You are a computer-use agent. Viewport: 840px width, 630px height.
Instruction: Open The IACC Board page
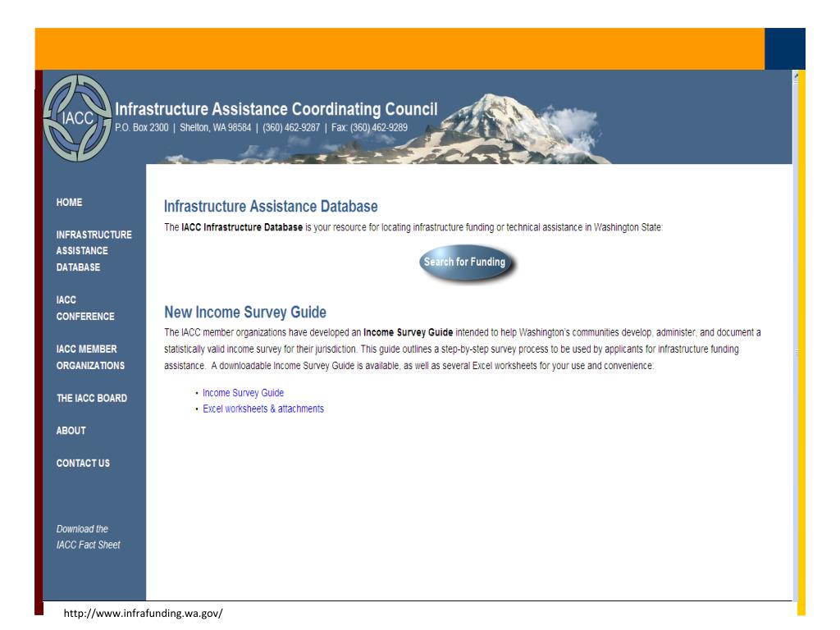(x=92, y=398)
